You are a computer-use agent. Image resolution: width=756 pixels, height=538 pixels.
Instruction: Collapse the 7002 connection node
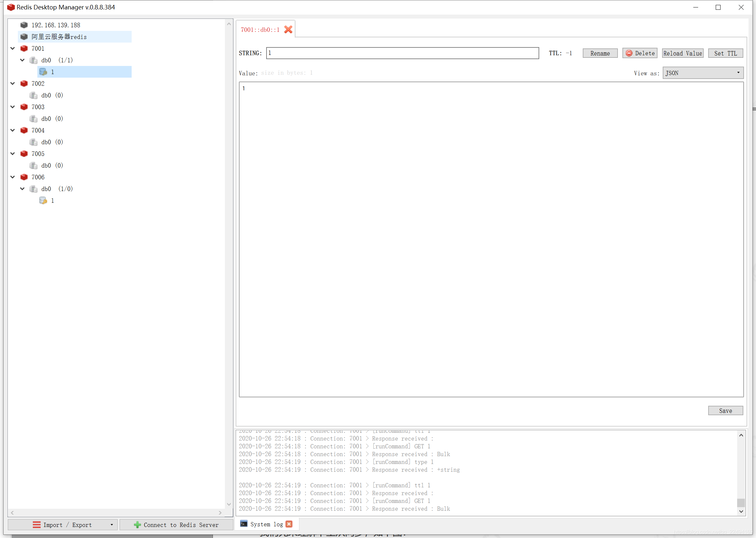[x=13, y=83]
